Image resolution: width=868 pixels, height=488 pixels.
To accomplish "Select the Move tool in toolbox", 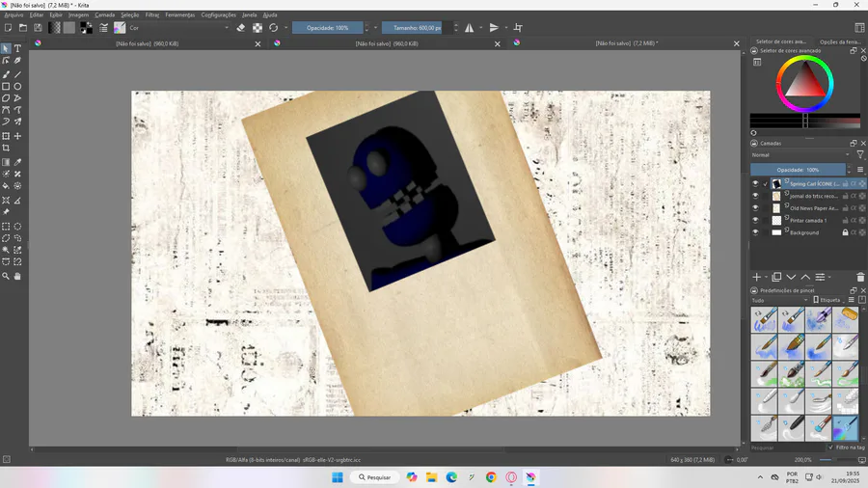I will (x=17, y=136).
